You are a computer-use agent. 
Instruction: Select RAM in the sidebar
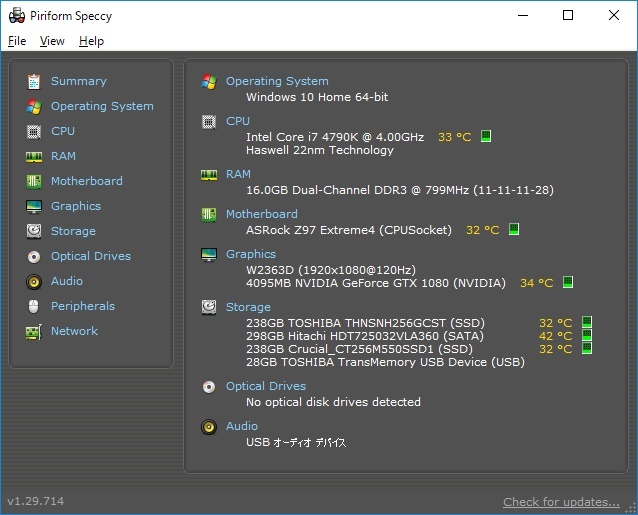click(x=63, y=156)
